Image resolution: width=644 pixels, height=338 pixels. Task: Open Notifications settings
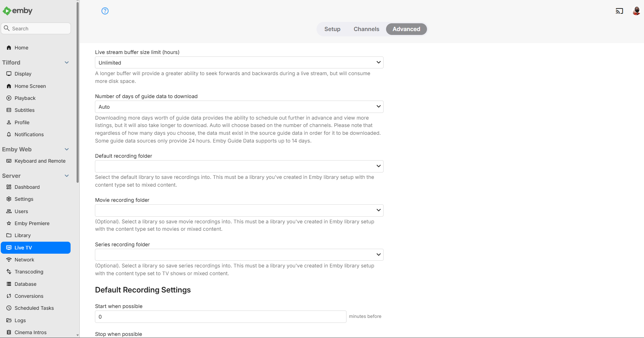pyautogui.click(x=29, y=134)
